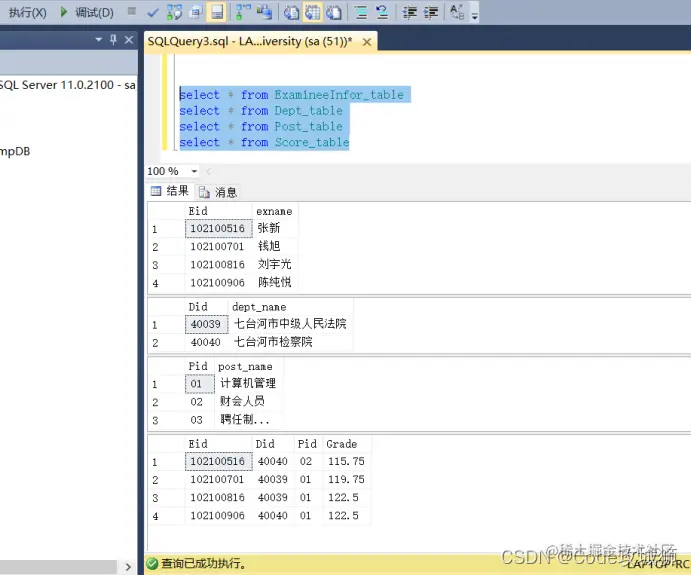692x576 pixels.
Task: Select the SQLQuery3.sql document tab
Action: pyautogui.click(x=250, y=41)
